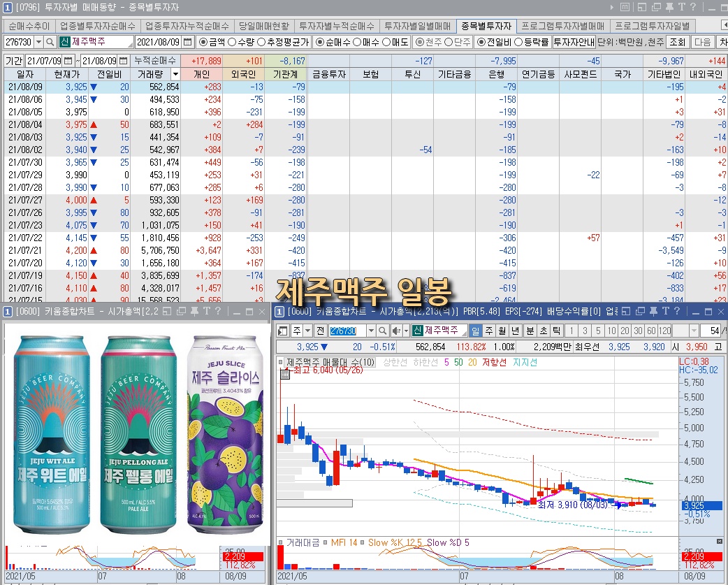Click the 투자자안내 button
Viewport: 728px width, 585px height.
point(574,42)
